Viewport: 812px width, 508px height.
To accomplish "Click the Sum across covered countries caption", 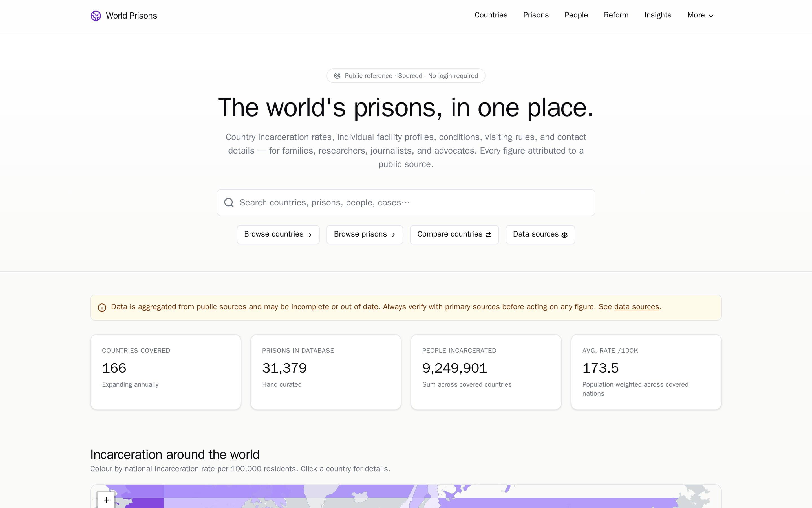I will [x=467, y=384].
